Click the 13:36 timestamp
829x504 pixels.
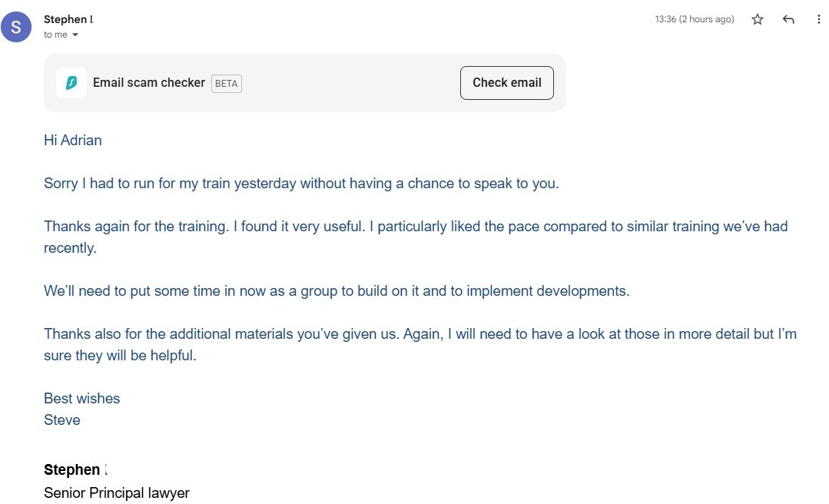[692, 18]
